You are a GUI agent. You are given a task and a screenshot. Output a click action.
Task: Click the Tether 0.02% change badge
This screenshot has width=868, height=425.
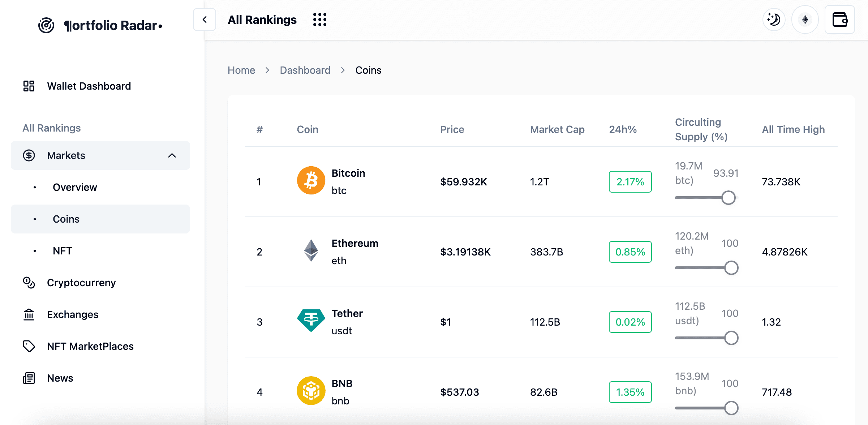click(630, 322)
